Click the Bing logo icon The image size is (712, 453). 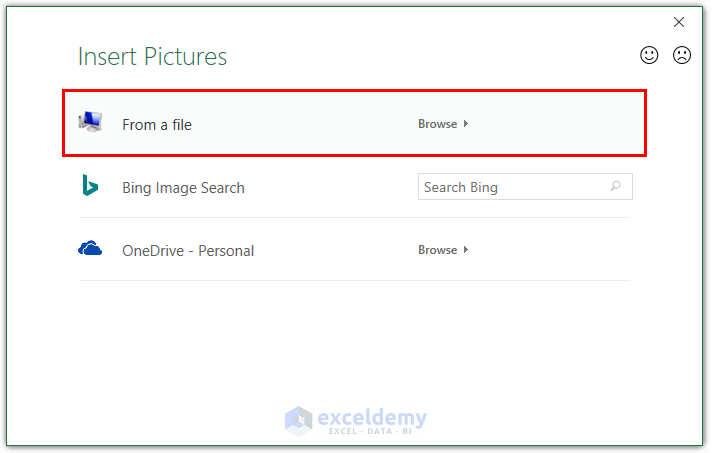[90, 186]
